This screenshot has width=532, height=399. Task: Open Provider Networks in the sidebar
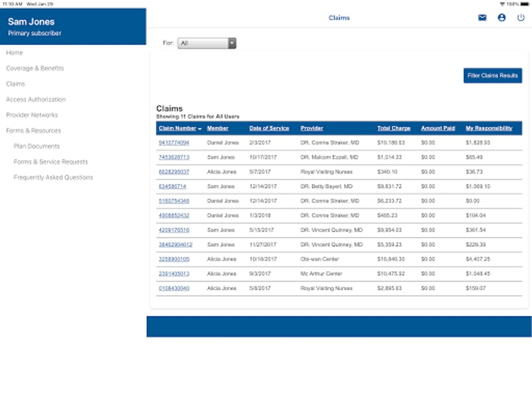pyautogui.click(x=32, y=115)
